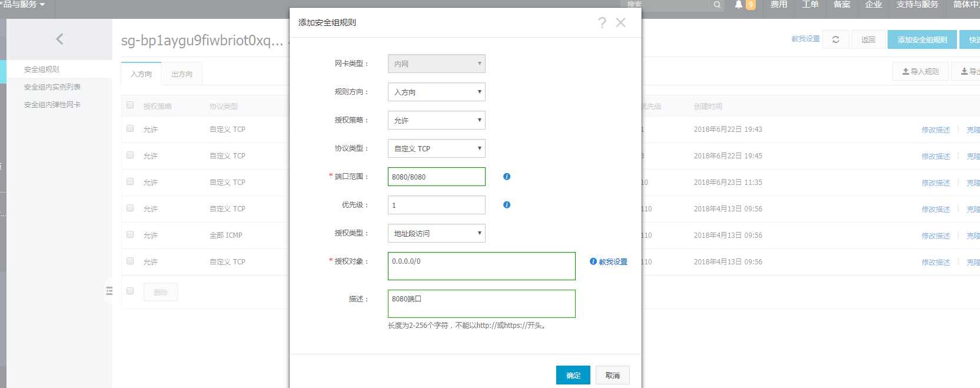The height and width of the screenshot is (388, 980).
Task: Open the 规则方向 dropdown
Action: 437,92
